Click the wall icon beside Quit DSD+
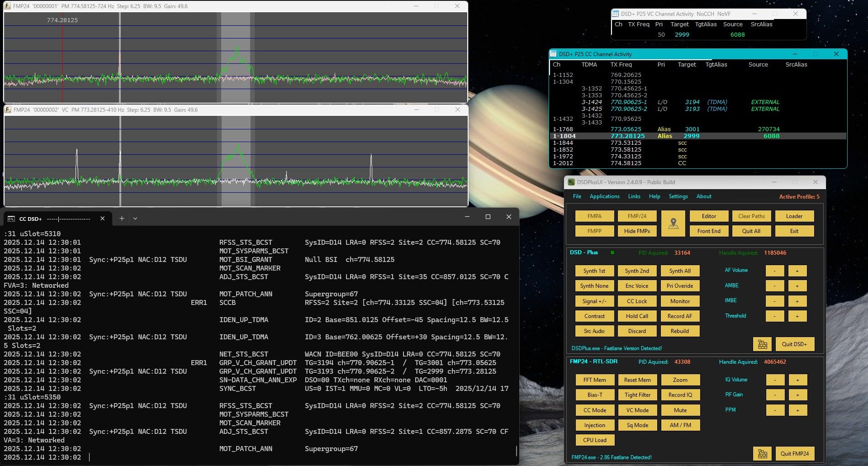868x466 pixels. (x=763, y=344)
